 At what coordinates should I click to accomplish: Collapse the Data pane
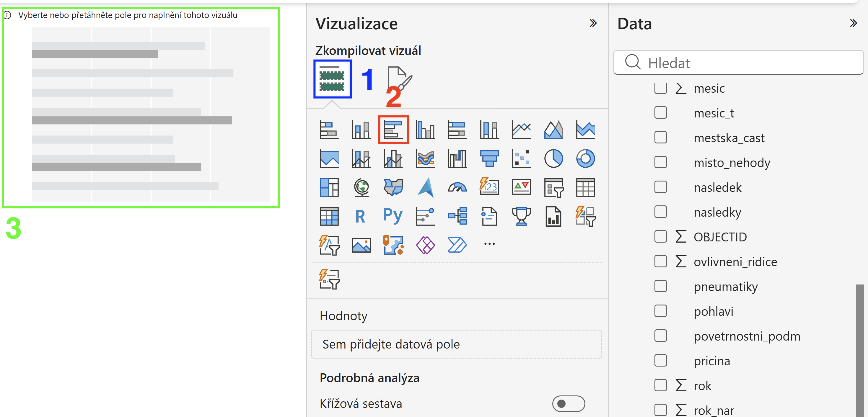point(853,23)
